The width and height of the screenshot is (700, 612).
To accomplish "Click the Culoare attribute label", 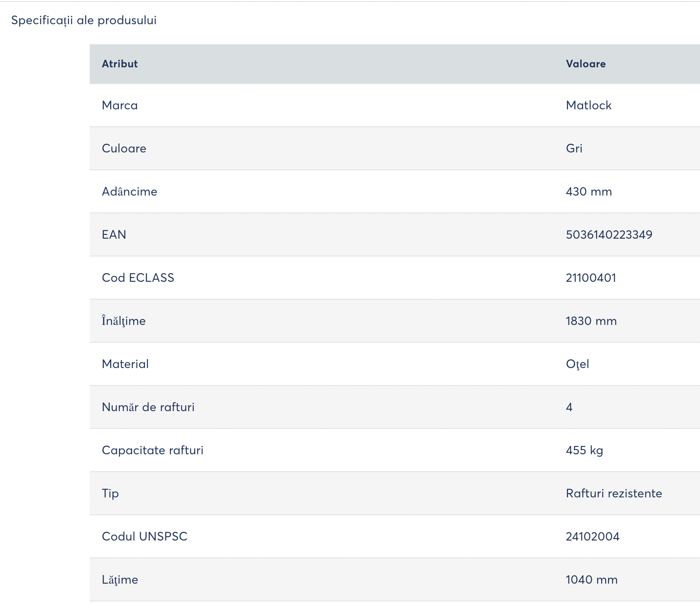I will coord(124,148).
